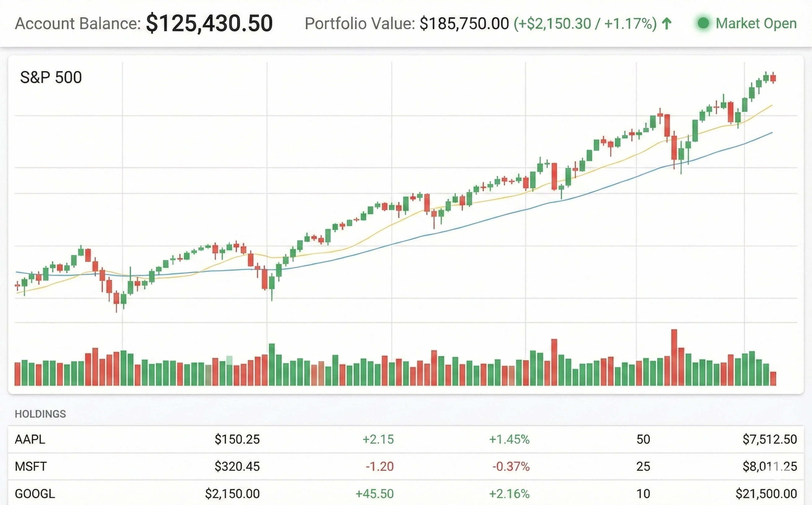Click the Portfolio Value figure
The width and height of the screenshot is (812, 505).
point(464,24)
